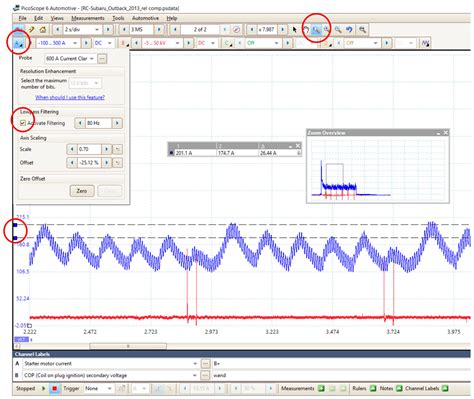Select the arrow pointer selection tool
474x399 pixels.
295,30
